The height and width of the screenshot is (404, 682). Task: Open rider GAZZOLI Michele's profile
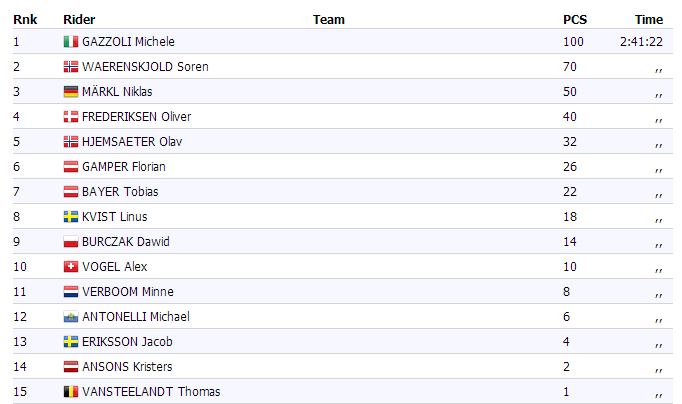(x=128, y=42)
